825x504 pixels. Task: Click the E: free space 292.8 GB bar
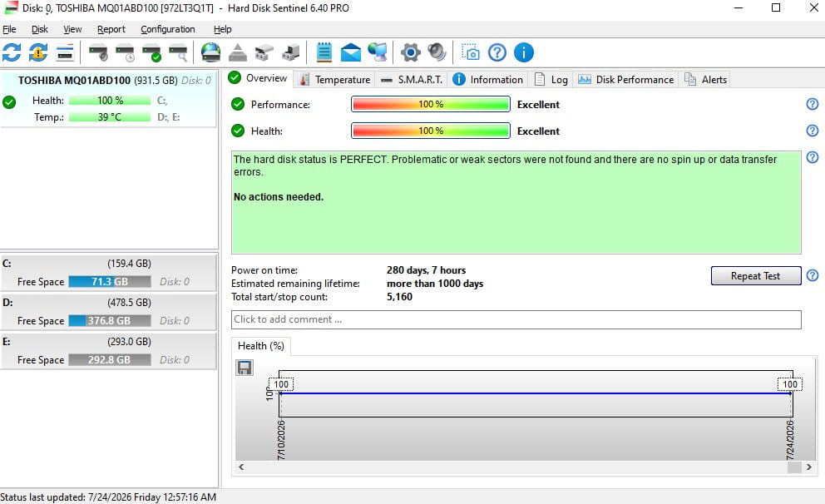point(110,360)
